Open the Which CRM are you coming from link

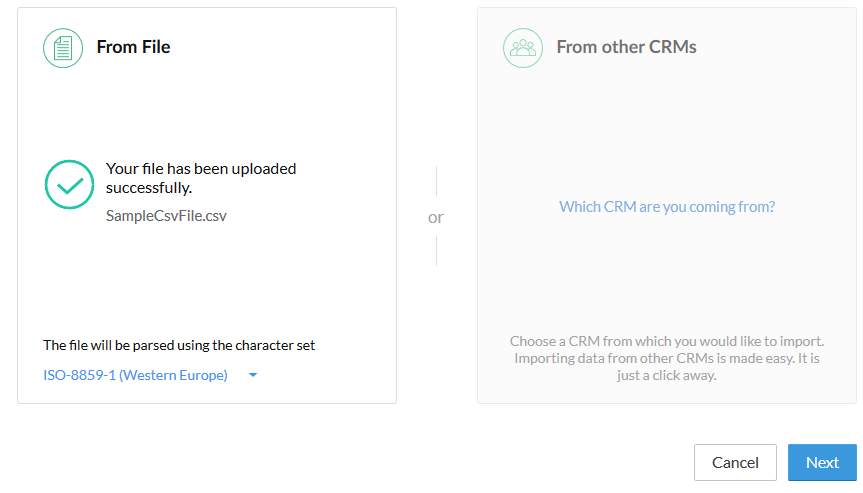[667, 206]
